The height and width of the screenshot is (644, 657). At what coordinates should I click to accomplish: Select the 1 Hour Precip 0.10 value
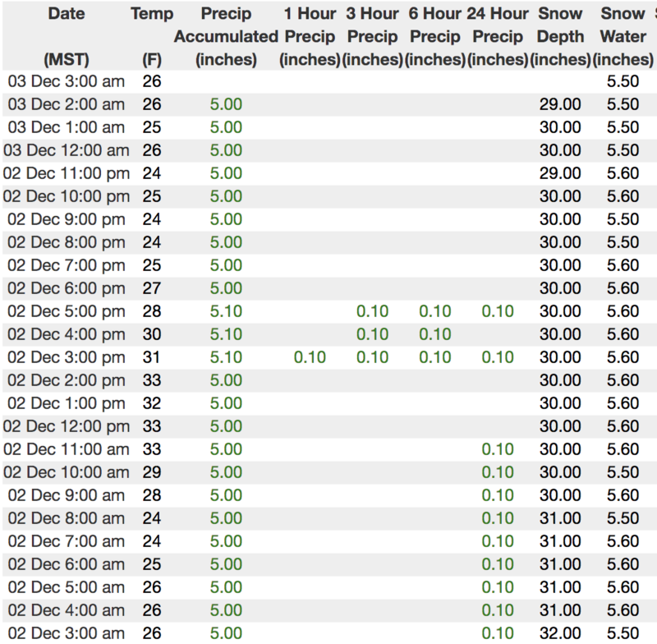coord(310,357)
